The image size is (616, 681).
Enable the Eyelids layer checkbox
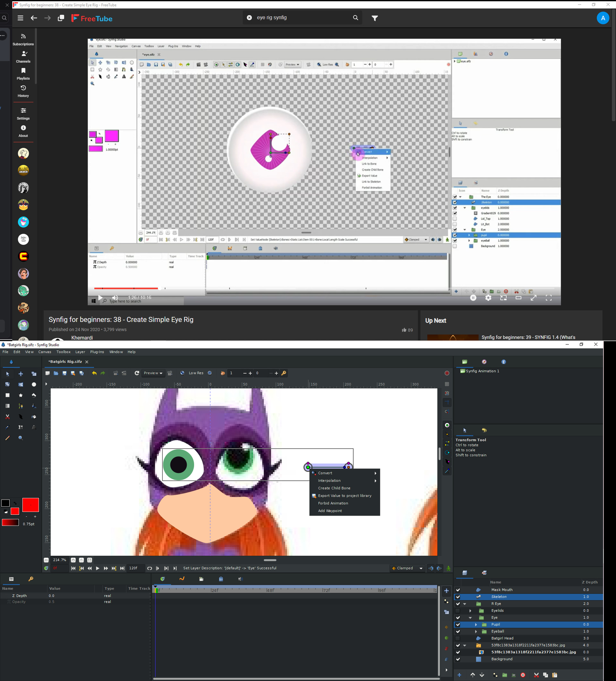tap(458, 610)
